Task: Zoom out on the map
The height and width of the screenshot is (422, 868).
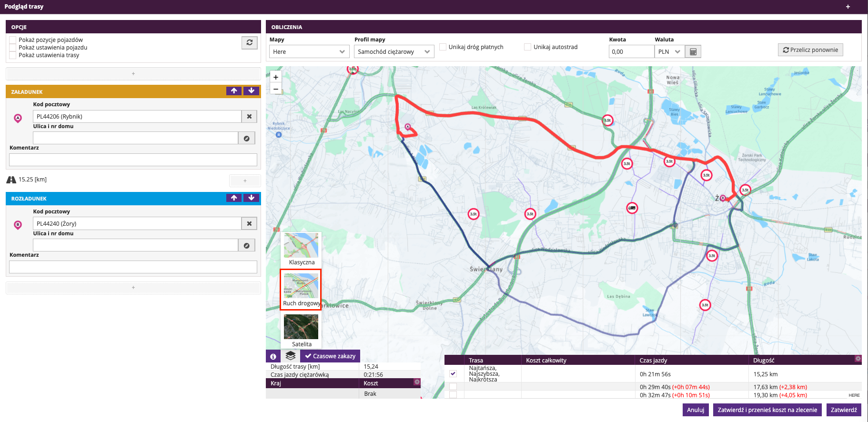Action: (276, 89)
